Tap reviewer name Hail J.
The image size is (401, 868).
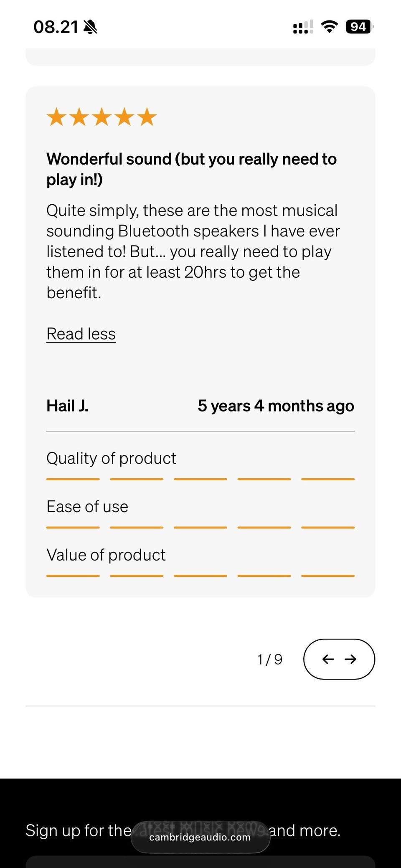click(x=67, y=406)
